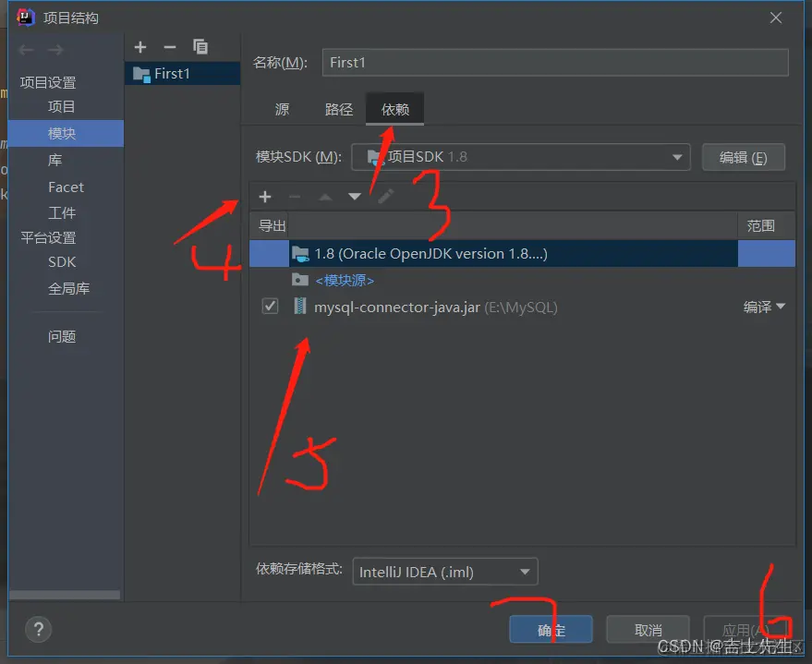Click the 确定 button
This screenshot has width=812, height=664.
[551, 629]
